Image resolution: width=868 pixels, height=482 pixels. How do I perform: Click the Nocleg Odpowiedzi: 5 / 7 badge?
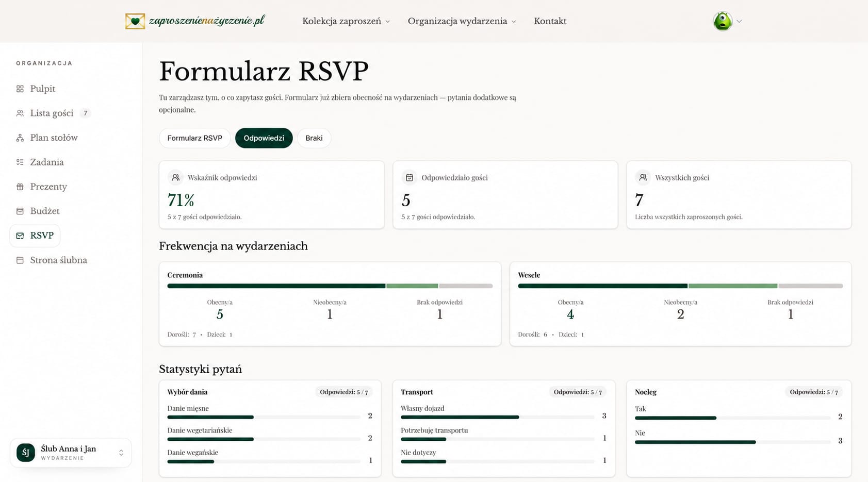pos(814,392)
